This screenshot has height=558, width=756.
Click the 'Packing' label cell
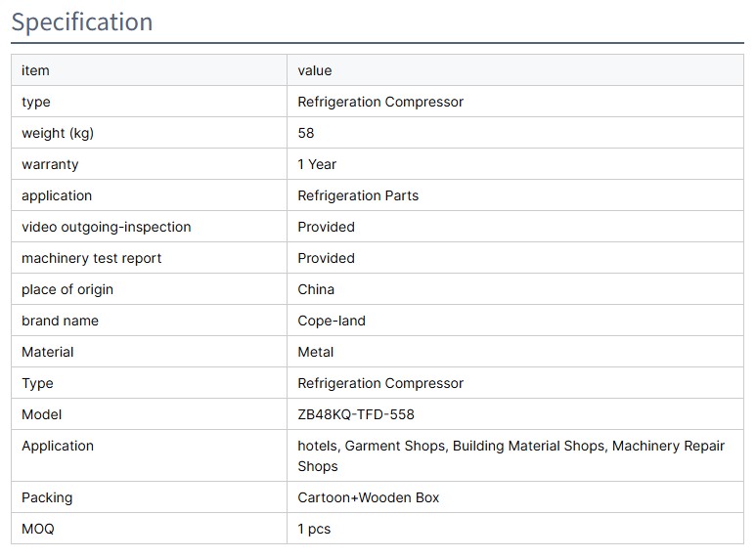pyautogui.click(x=47, y=497)
